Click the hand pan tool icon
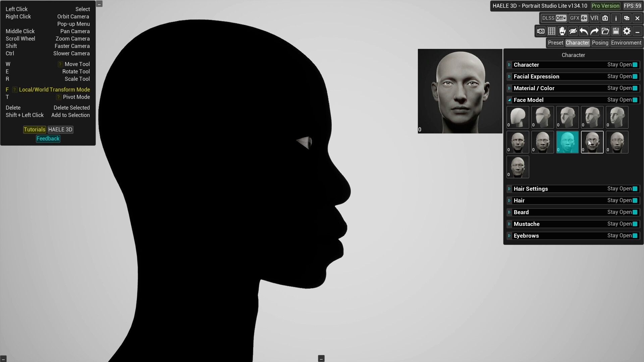The image size is (644, 362). (562, 31)
